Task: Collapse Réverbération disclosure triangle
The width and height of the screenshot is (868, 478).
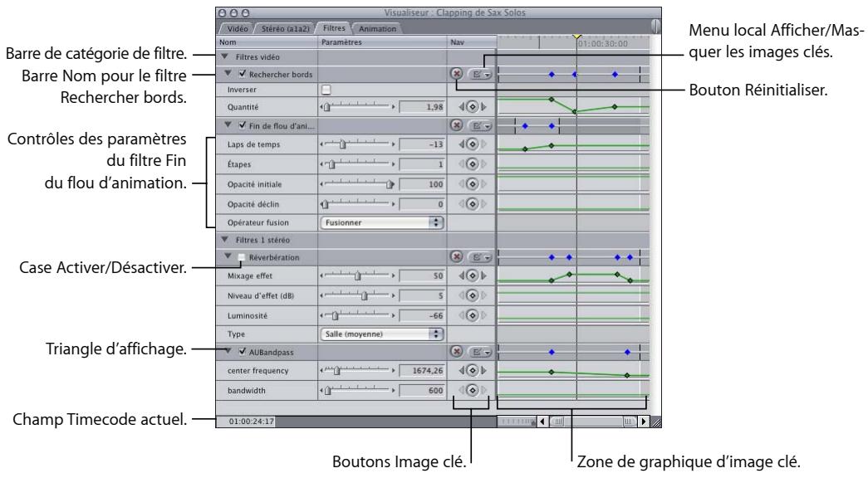Action: 228,256
